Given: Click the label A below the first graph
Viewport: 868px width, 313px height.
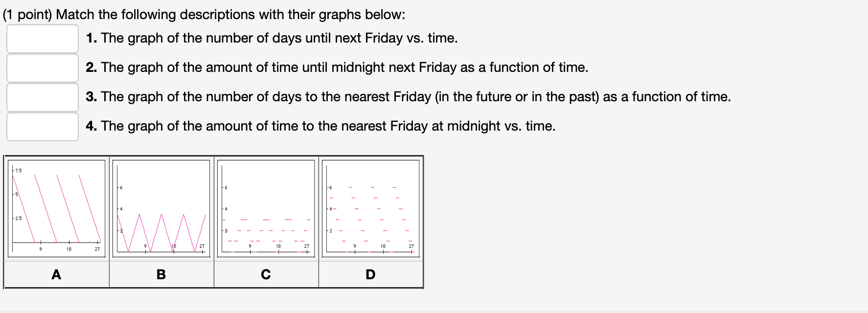Looking at the screenshot, I should [x=56, y=275].
